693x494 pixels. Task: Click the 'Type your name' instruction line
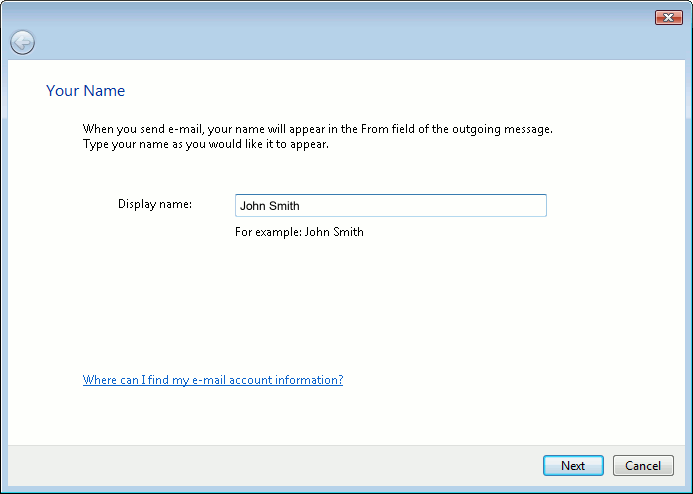coord(206,144)
